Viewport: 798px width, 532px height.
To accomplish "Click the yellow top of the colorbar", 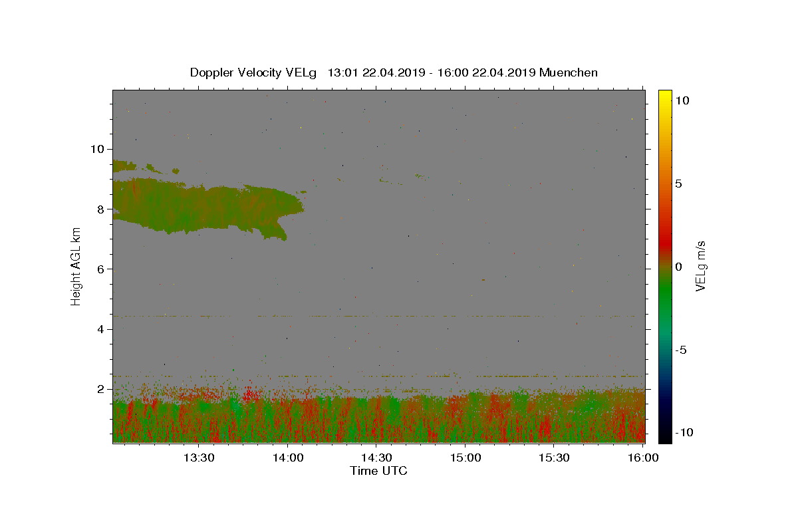I will coord(664,94).
